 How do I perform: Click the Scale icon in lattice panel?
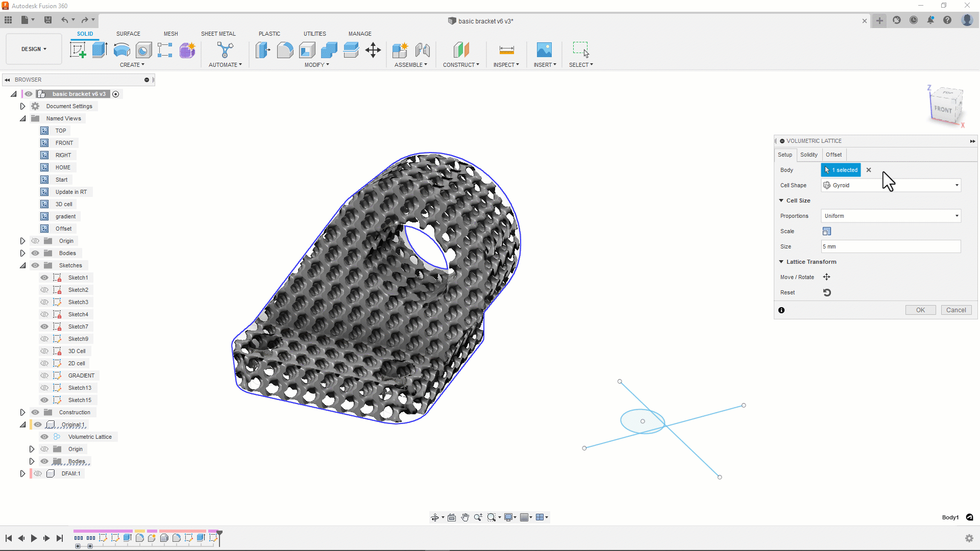827,231
